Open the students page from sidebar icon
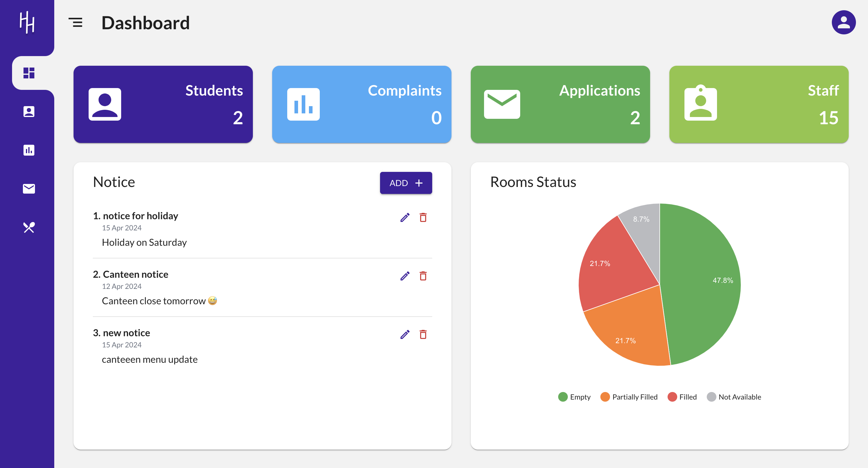The image size is (868, 468). [29, 112]
